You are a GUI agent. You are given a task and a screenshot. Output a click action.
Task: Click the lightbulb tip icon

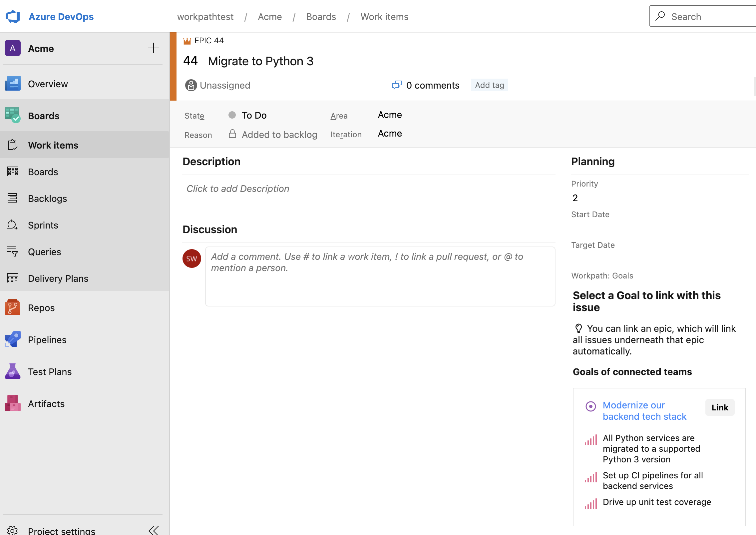579,328
